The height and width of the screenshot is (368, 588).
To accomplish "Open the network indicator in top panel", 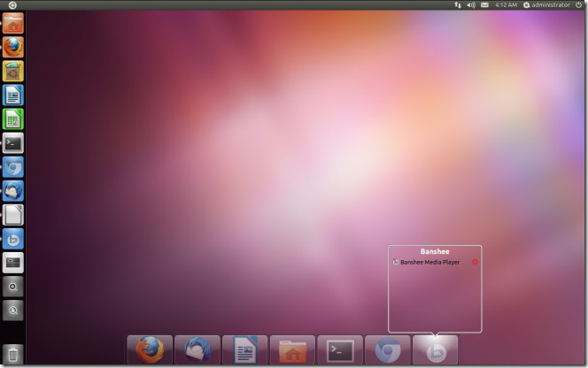I will click(x=458, y=5).
